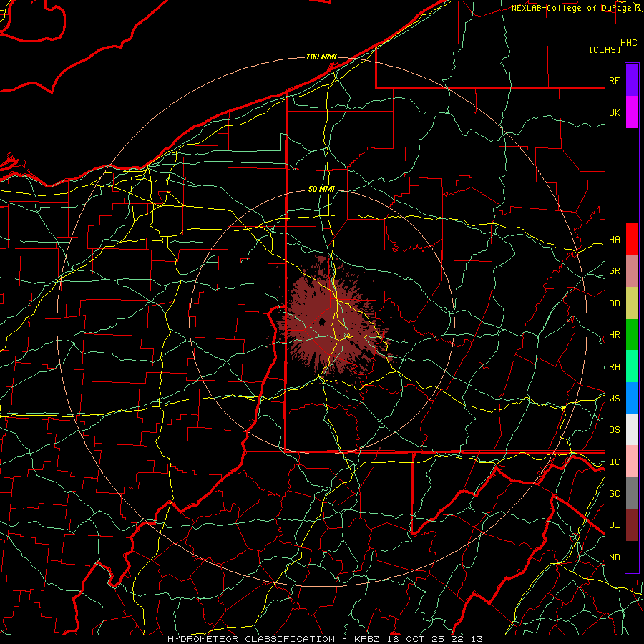The image size is (644, 644).
Task: Click the brown BI legend swatch
Action: (x=632, y=525)
